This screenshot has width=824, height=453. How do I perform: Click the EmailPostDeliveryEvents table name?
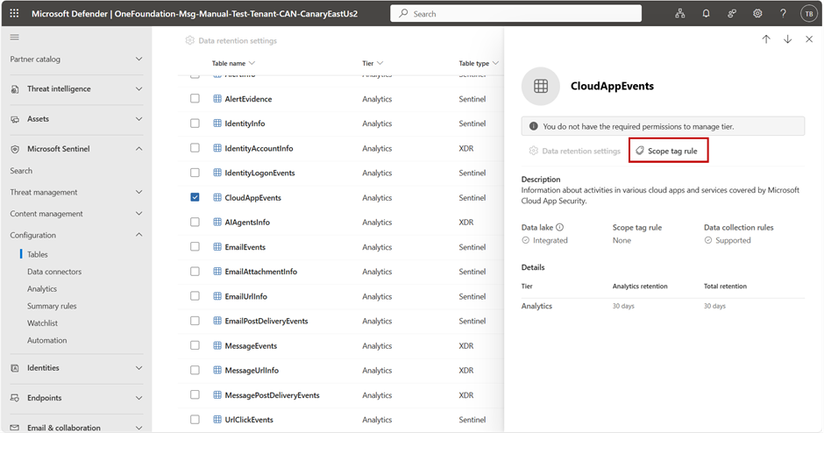(266, 321)
